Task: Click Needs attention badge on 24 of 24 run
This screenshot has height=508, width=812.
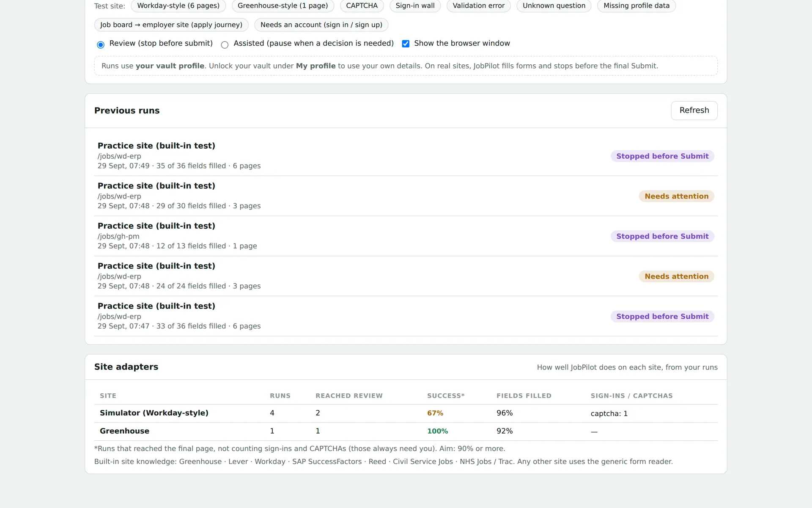Action: click(676, 276)
